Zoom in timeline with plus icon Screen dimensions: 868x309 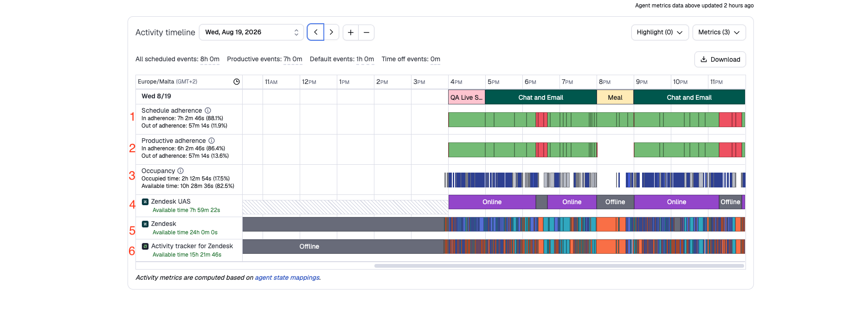point(351,32)
